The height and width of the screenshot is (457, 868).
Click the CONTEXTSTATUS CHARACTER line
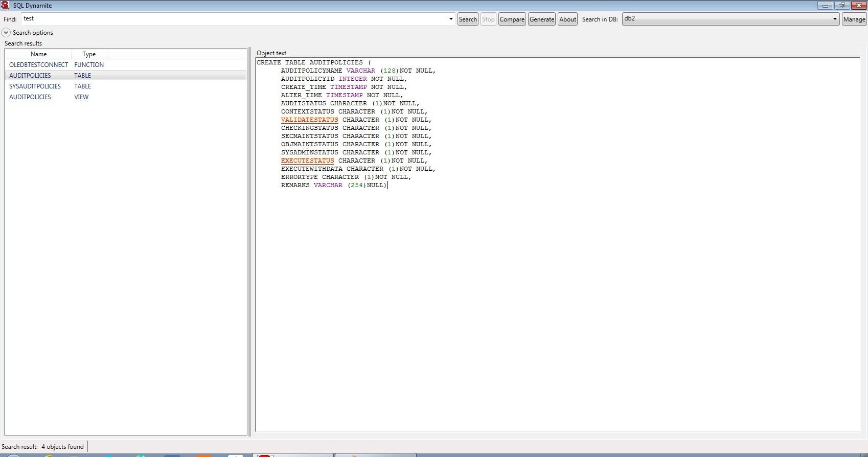354,111
